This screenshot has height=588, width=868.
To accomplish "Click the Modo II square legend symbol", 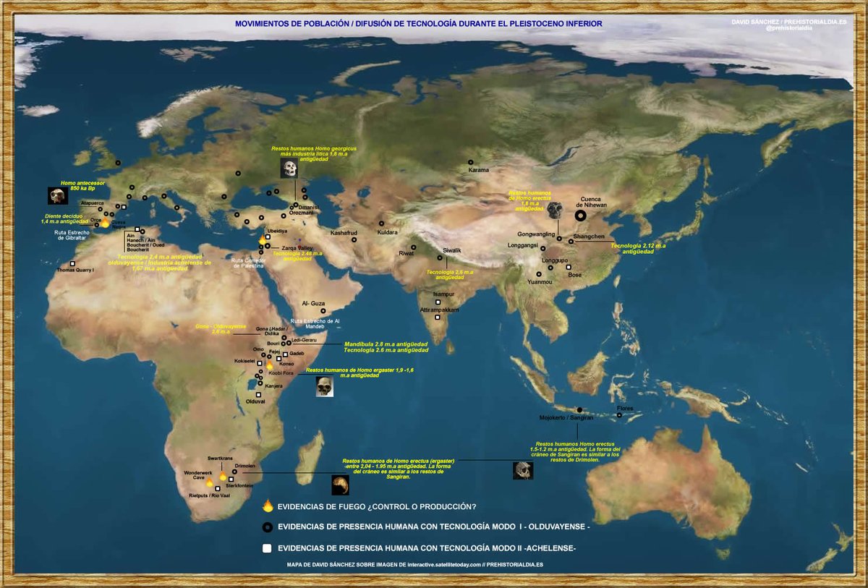I will coord(268,548).
